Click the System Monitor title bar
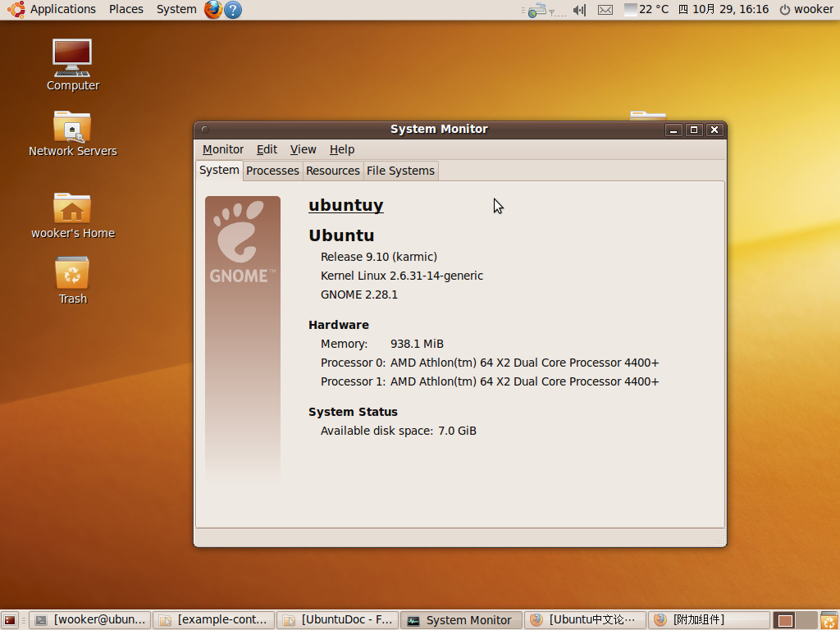Screen dimensions: 840x630 point(439,129)
